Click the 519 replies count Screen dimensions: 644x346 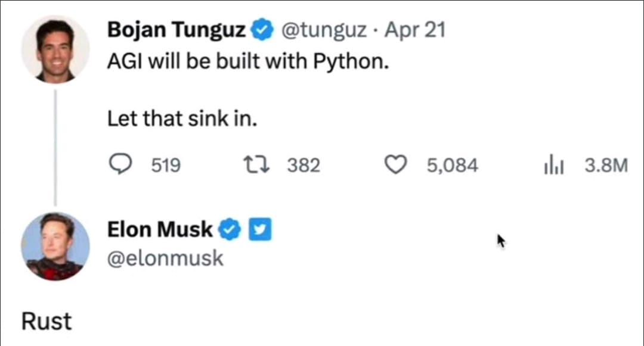165,165
